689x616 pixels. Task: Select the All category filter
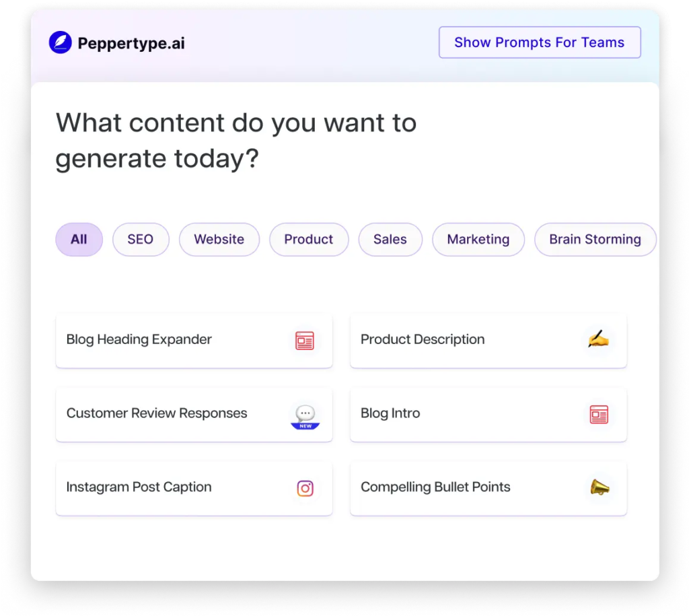79,240
